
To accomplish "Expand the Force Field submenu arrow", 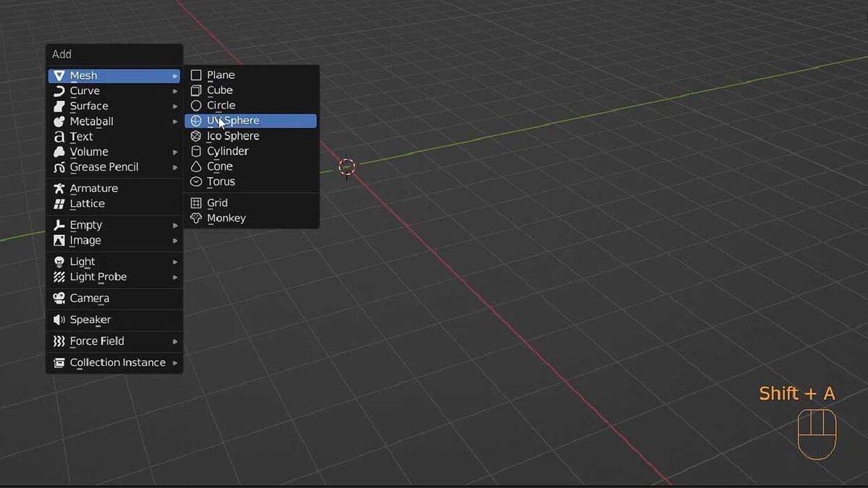I will (x=175, y=341).
